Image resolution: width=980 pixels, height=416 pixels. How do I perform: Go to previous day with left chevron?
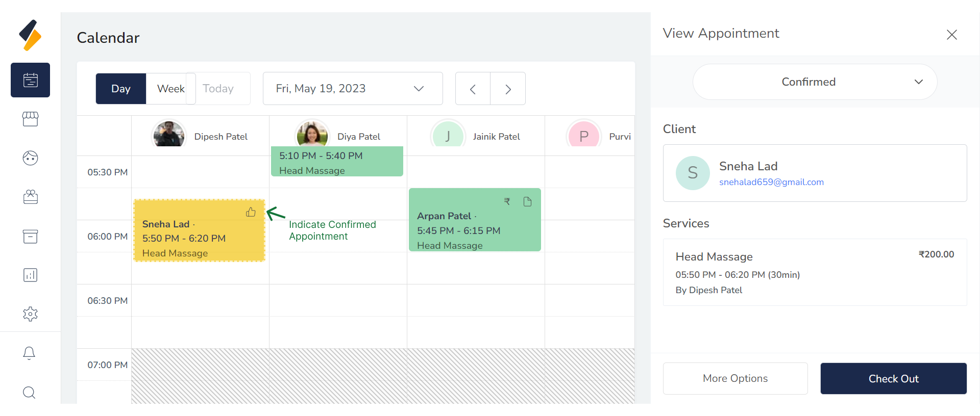(x=473, y=89)
